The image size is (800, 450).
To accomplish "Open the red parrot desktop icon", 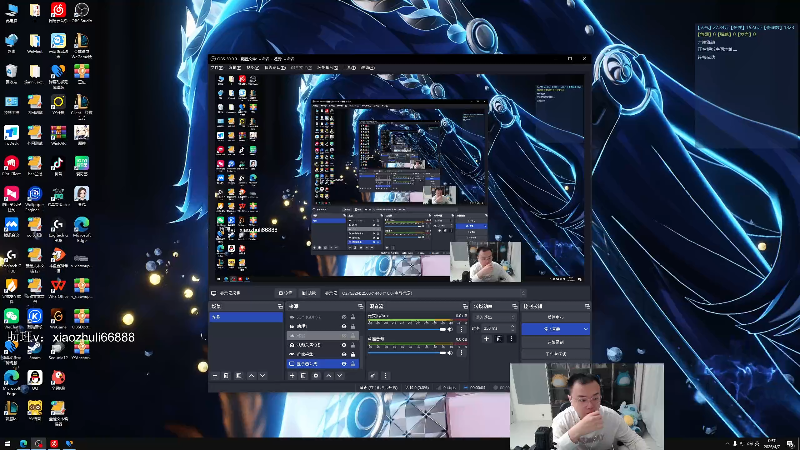I will tap(58, 378).
